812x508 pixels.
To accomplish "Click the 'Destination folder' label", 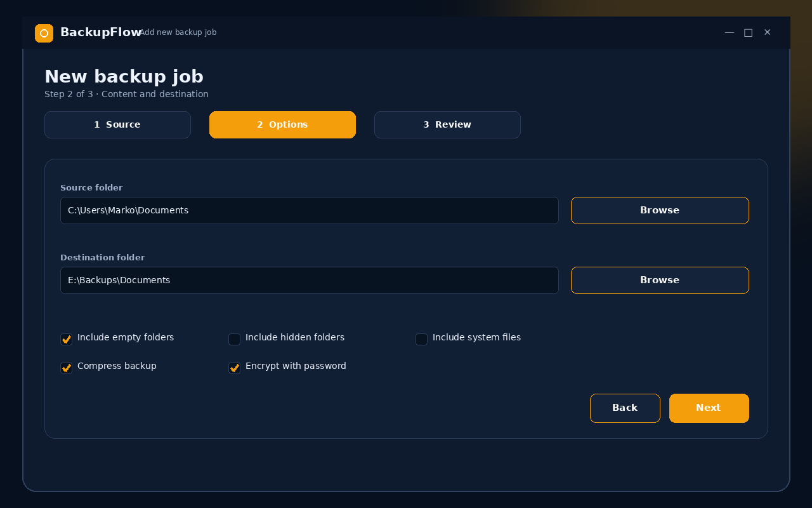I will (102, 258).
